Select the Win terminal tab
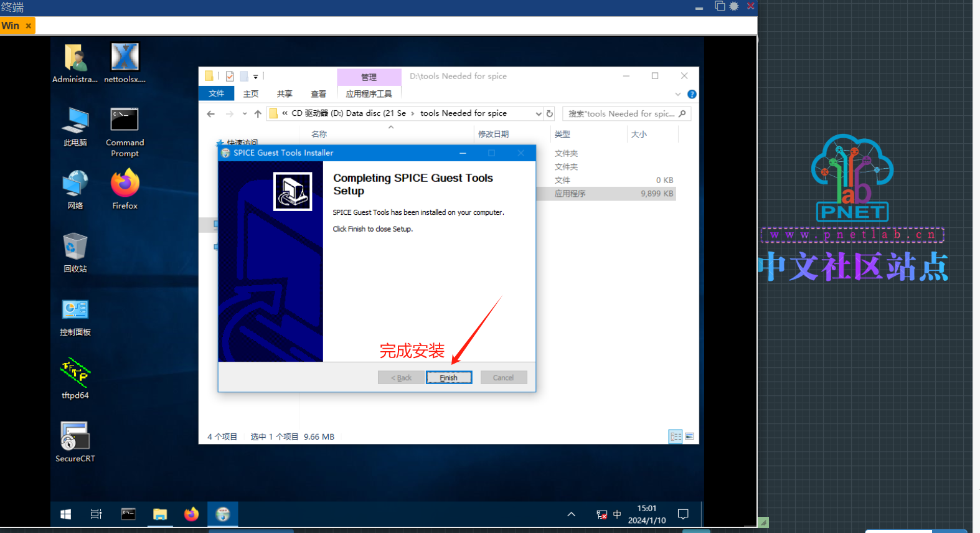This screenshot has height=533, width=980. coord(11,26)
